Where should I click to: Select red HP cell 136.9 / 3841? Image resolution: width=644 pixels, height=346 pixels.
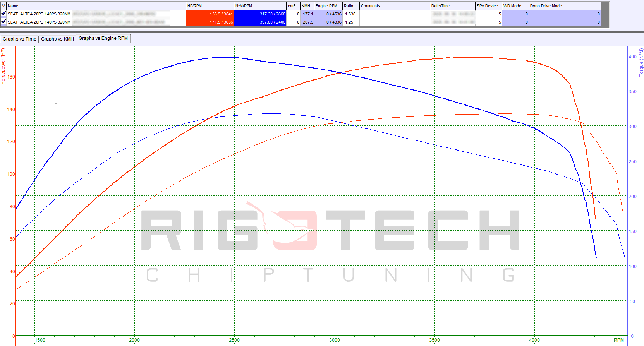coord(210,14)
